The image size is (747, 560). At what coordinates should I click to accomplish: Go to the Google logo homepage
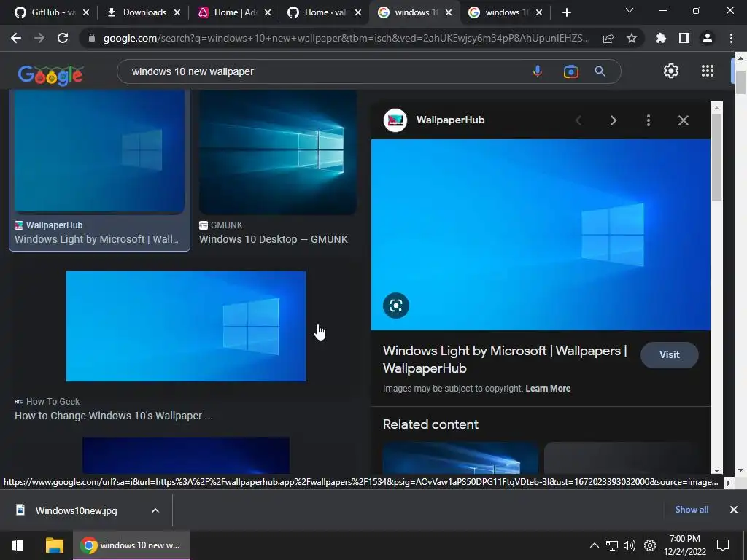pos(50,74)
